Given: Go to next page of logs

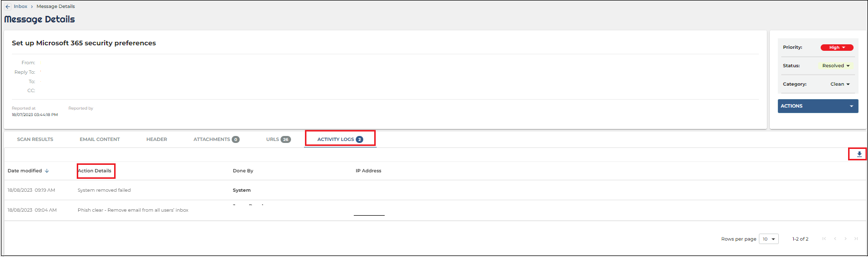Looking at the screenshot, I should (846, 239).
